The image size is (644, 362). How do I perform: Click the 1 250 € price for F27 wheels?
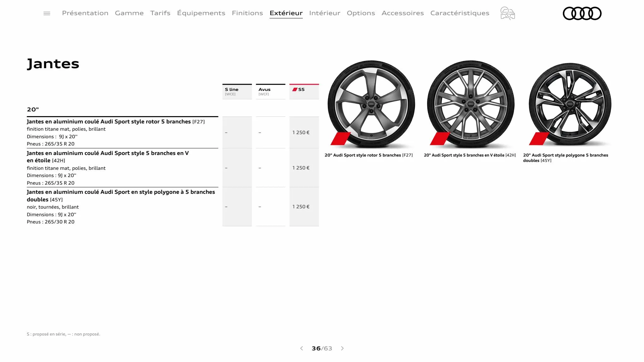point(301,133)
